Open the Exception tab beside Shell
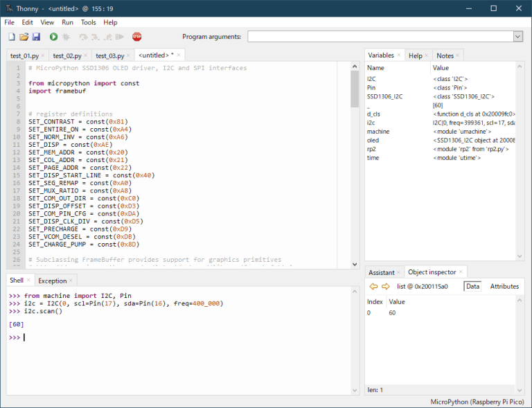Image resolution: width=532 pixels, height=408 pixels. click(53, 281)
